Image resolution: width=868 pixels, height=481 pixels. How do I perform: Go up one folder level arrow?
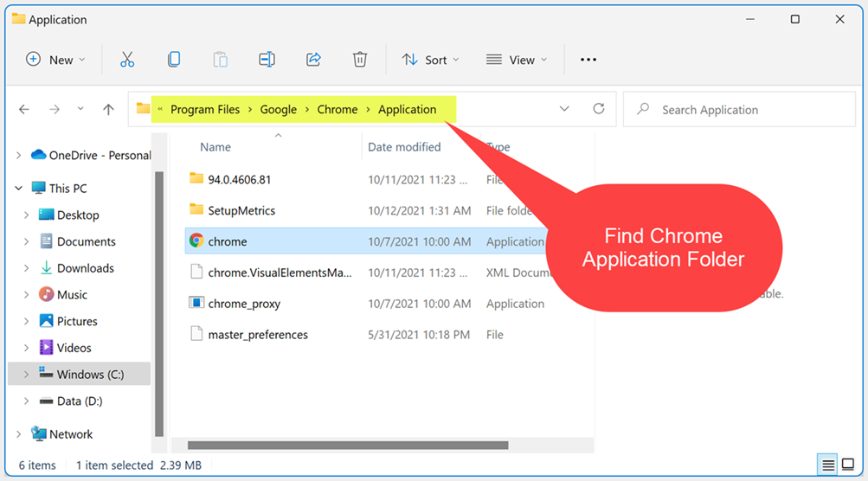click(108, 109)
